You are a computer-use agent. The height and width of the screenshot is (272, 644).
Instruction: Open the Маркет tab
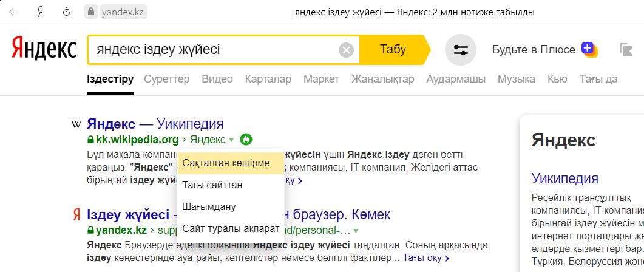pyautogui.click(x=322, y=79)
